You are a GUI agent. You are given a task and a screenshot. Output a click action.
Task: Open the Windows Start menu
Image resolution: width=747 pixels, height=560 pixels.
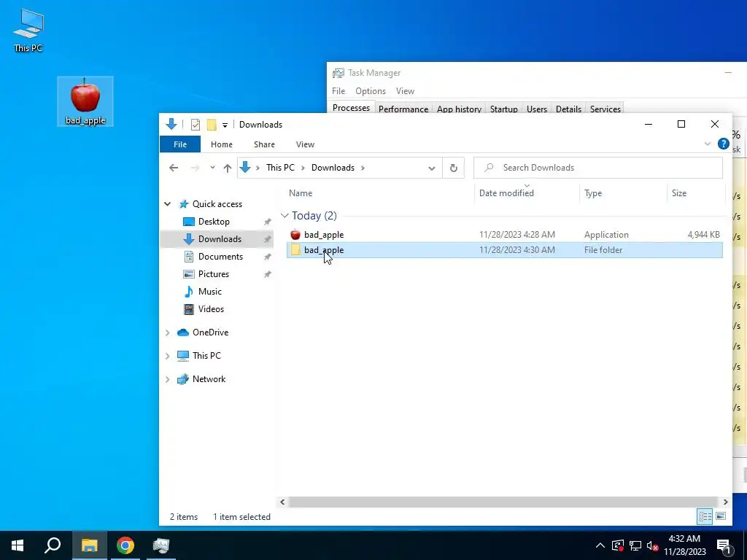(18, 545)
